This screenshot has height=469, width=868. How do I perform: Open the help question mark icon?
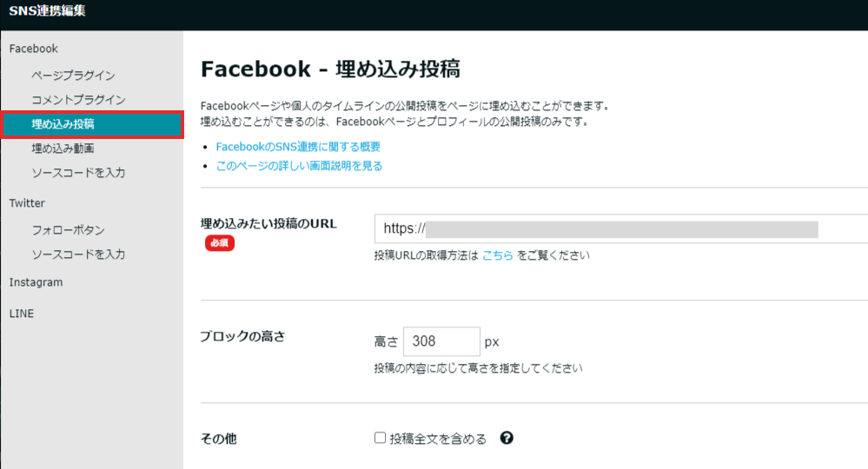tap(507, 438)
